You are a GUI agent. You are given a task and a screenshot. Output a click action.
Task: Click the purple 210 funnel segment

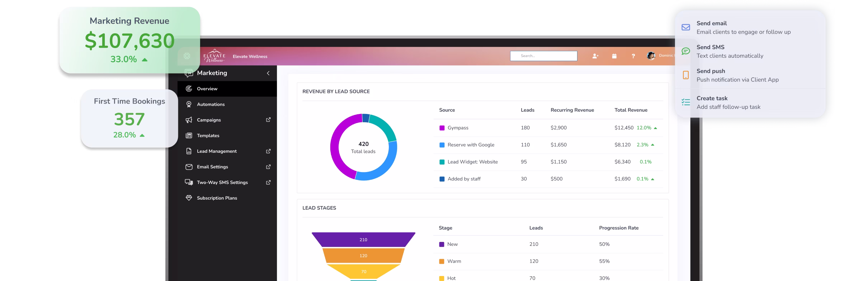click(363, 240)
